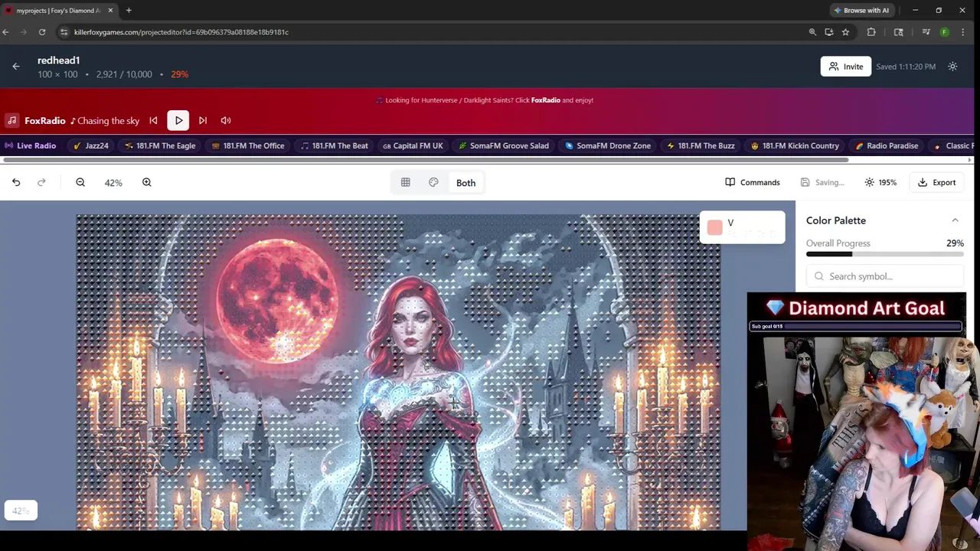Skip to next radio track
This screenshot has height=551, width=980.
click(203, 120)
